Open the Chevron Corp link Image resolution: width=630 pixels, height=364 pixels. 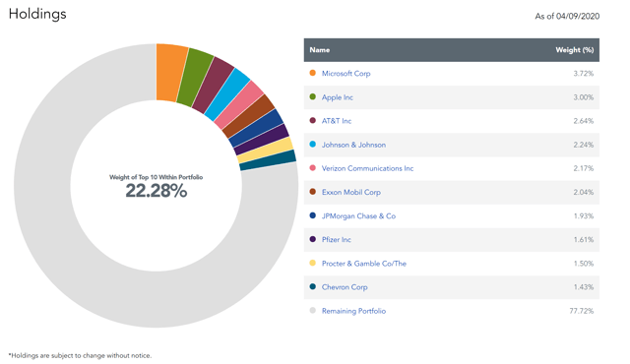coord(345,287)
